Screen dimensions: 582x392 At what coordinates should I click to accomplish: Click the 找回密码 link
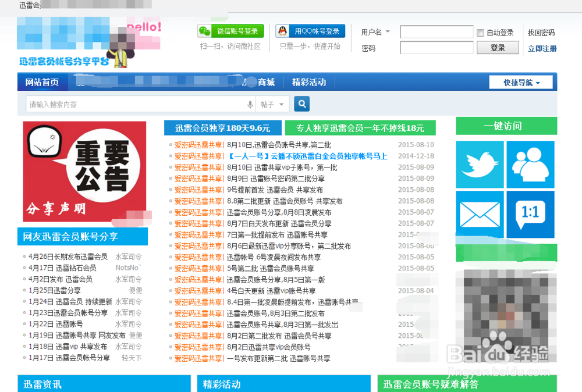(541, 33)
